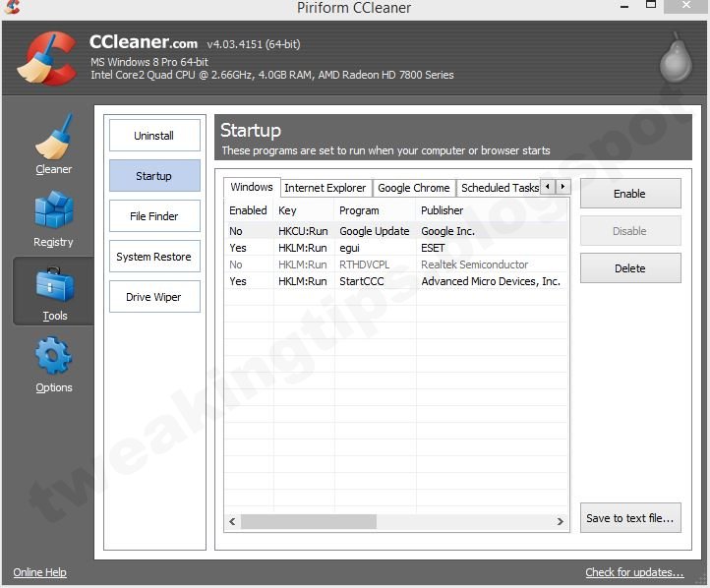
Task: Click the horizontal scrollbar thumb
Action: pos(309,521)
